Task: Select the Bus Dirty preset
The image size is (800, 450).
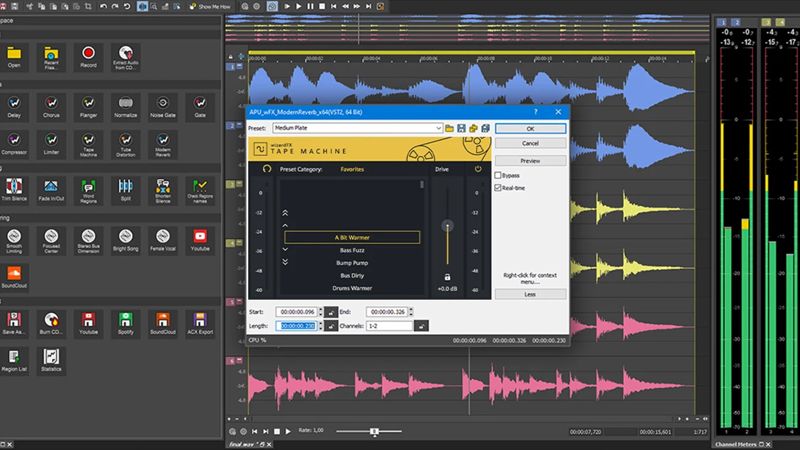Action: (x=352, y=276)
